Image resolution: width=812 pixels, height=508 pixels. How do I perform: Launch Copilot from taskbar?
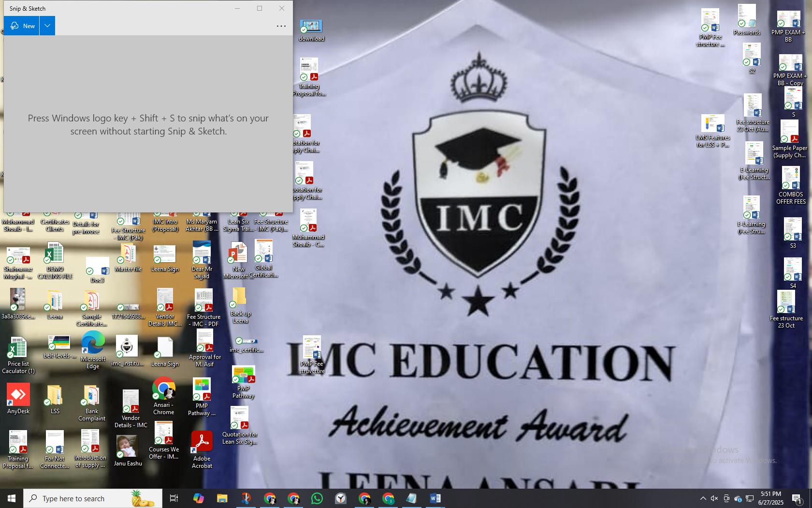pos(198,498)
